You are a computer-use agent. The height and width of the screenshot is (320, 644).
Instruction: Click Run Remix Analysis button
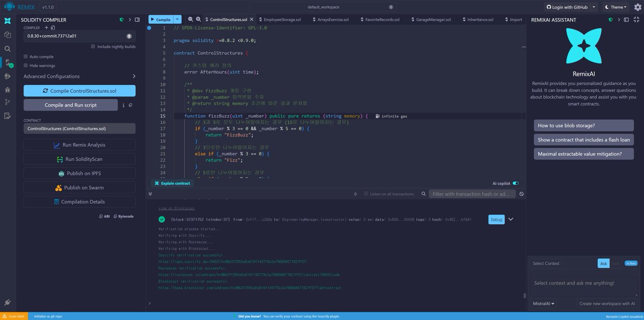click(79, 145)
